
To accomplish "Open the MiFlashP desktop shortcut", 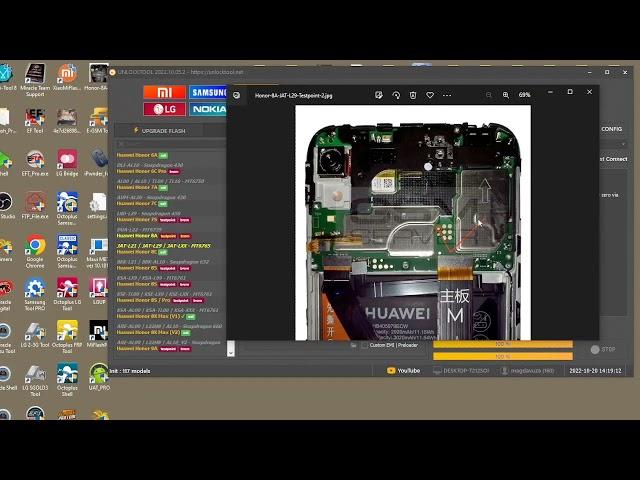I will (x=99, y=334).
